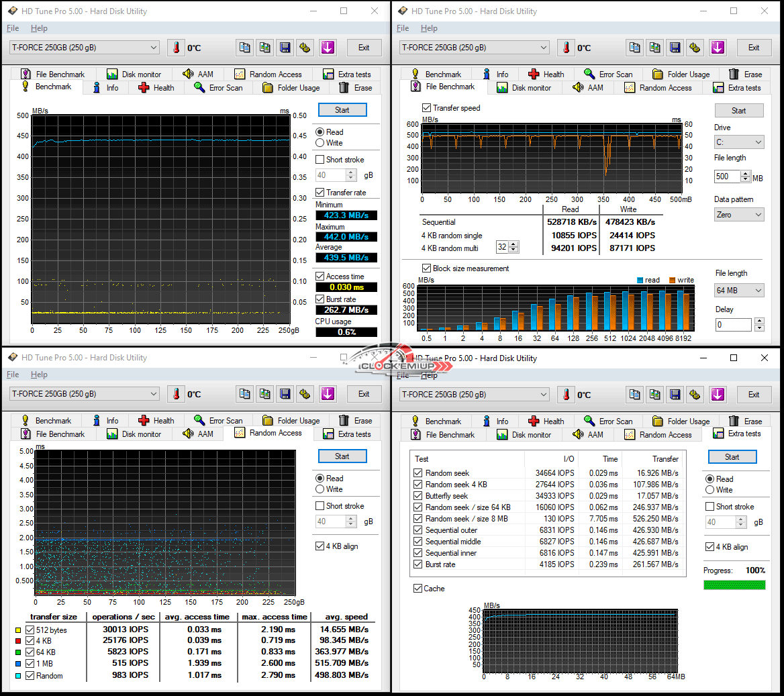Click the save floppy icon in the Benchmark window

285,48
